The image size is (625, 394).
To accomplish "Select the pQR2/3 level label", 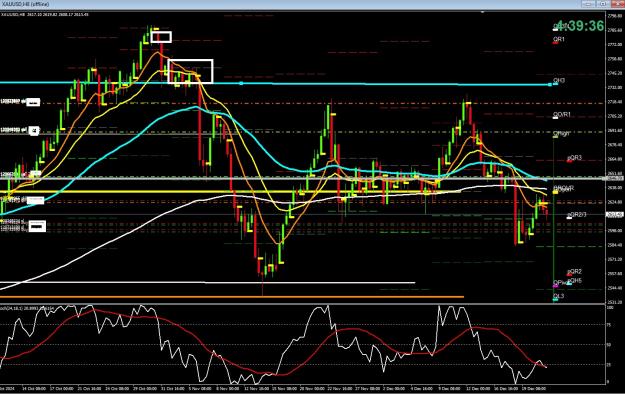I will pos(577,215).
